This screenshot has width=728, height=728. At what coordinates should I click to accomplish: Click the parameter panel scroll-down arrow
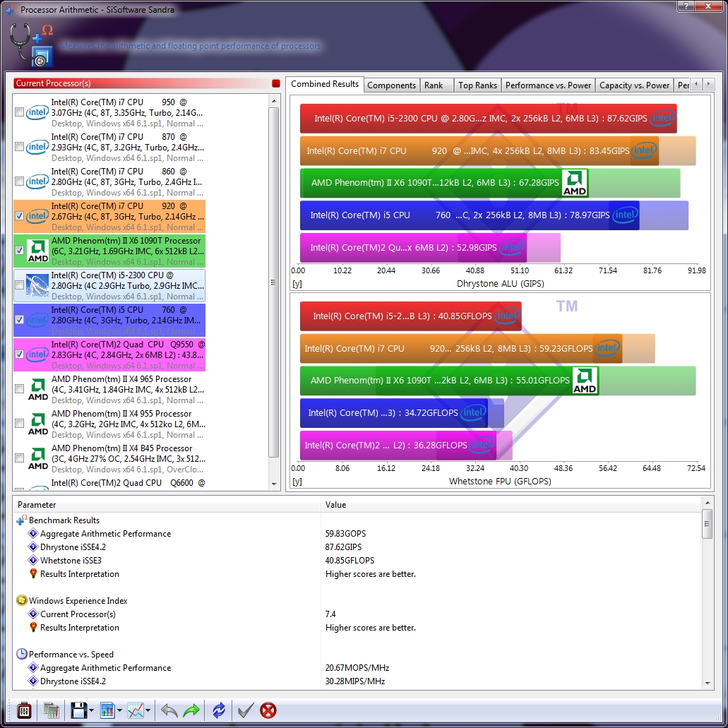point(707,683)
